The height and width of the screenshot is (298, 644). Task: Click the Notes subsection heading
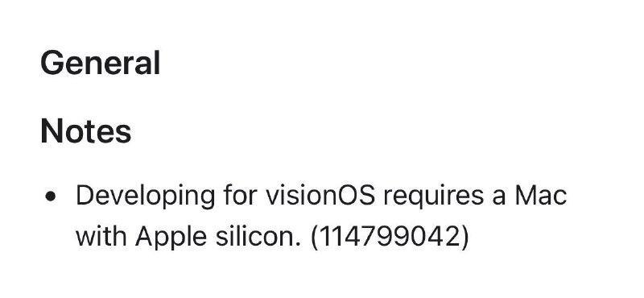pos(86,131)
